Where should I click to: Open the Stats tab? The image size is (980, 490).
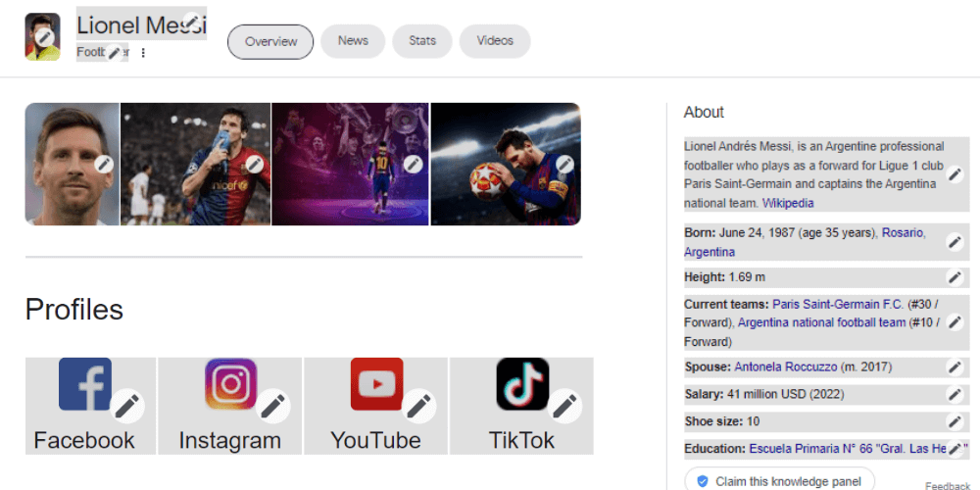pyautogui.click(x=422, y=41)
